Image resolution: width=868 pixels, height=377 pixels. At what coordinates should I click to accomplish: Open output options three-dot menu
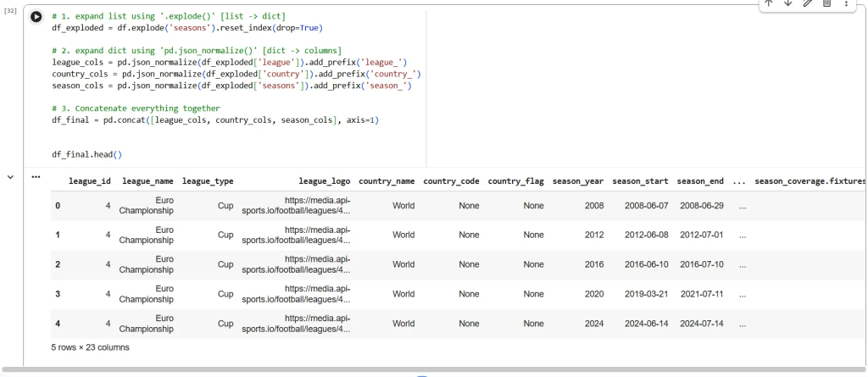pyautogui.click(x=36, y=177)
